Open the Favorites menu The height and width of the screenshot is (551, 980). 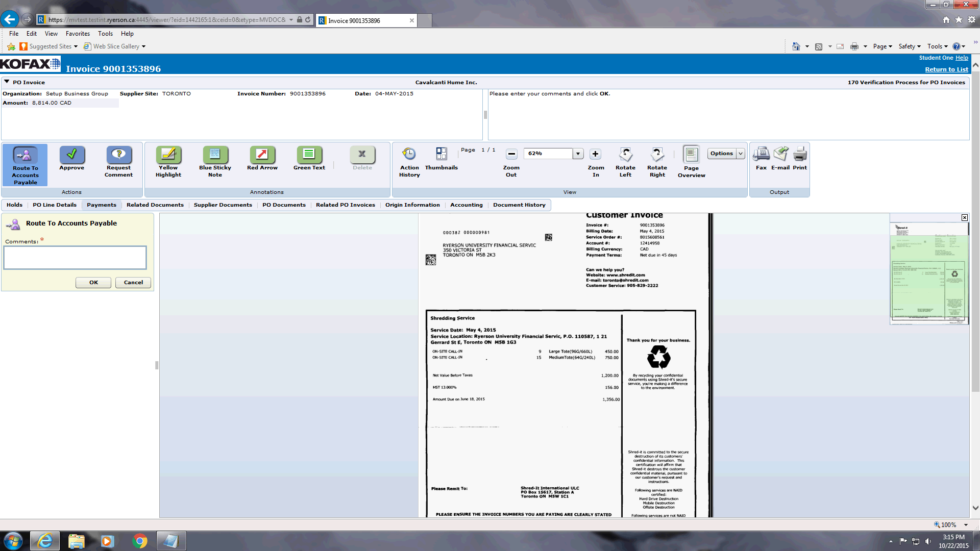[x=78, y=34]
